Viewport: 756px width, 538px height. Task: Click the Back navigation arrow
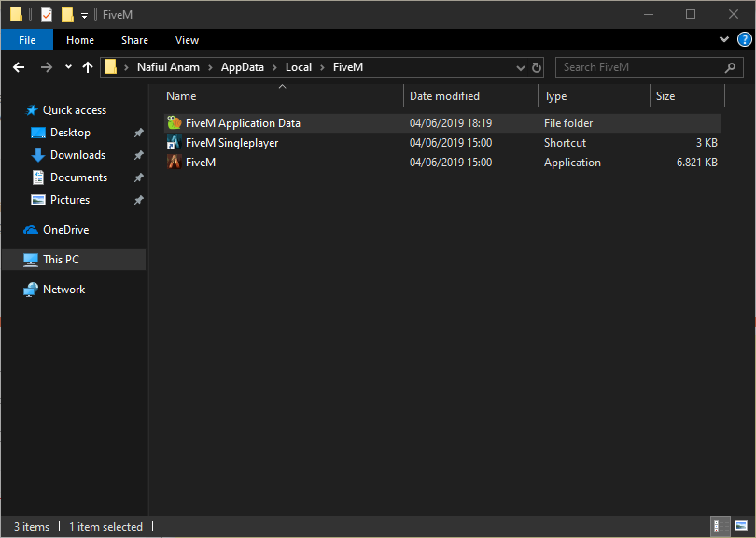tap(19, 67)
